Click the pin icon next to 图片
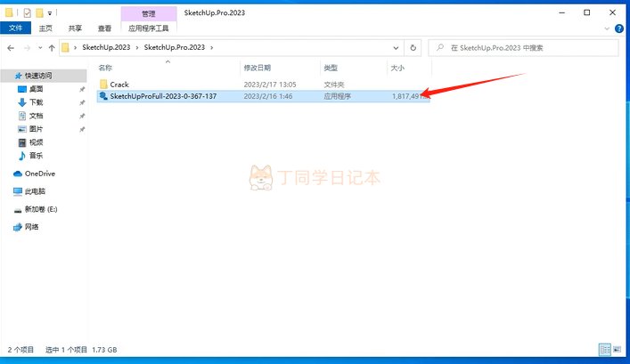 point(82,129)
